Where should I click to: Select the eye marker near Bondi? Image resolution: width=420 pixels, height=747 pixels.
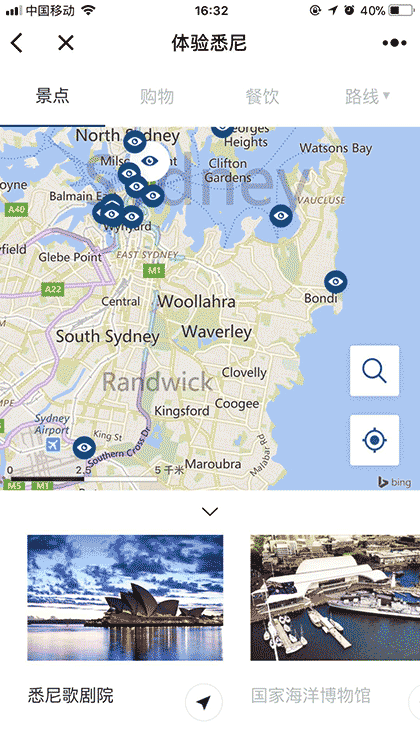336,282
